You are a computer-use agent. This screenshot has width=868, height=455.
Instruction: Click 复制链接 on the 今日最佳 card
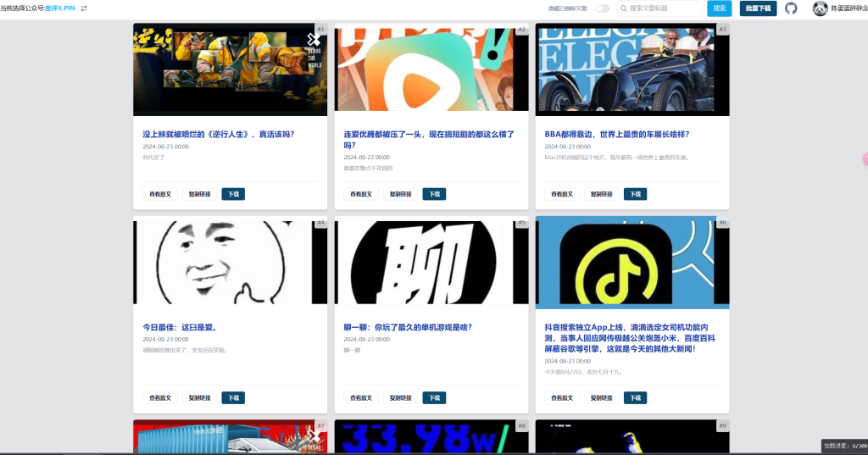[199, 398]
